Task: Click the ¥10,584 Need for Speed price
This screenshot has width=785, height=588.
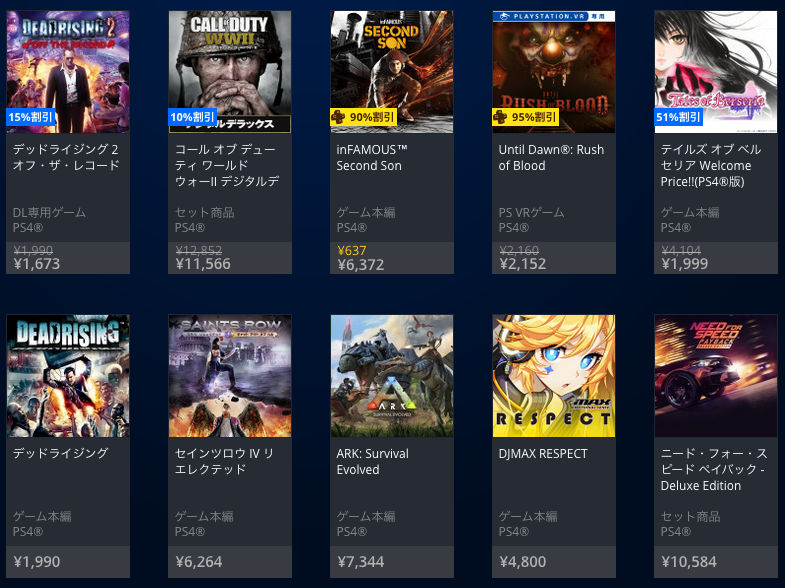Action: (689, 561)
